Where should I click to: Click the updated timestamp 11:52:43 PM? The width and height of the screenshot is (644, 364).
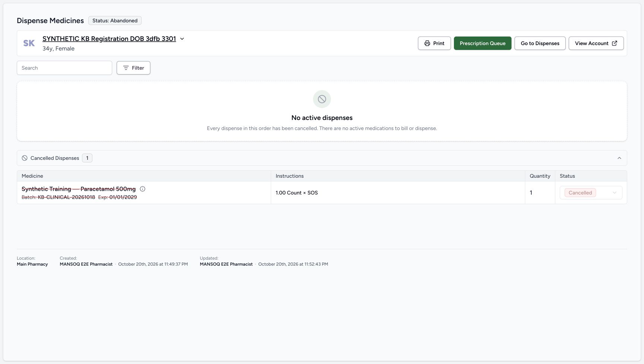(x=293, y=264)
